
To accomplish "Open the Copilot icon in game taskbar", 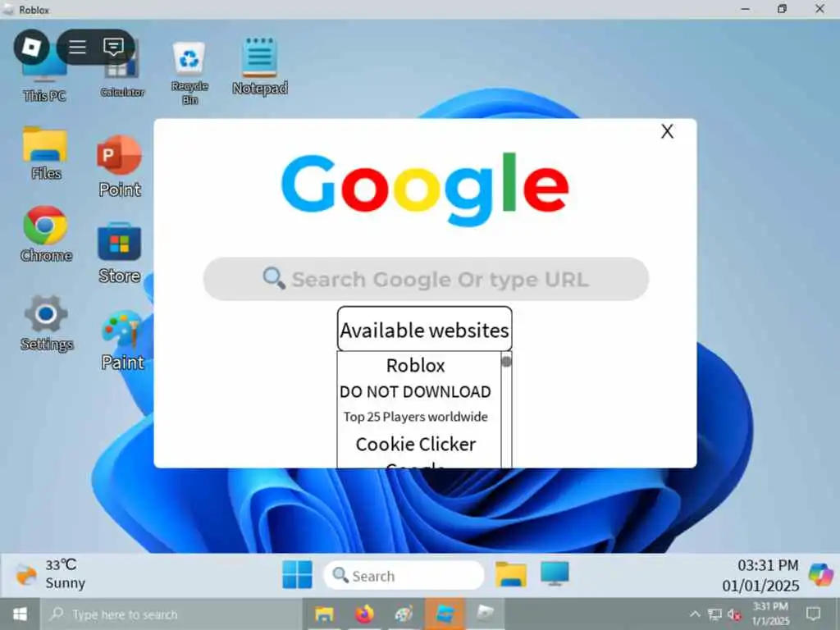I will (822, 574).
